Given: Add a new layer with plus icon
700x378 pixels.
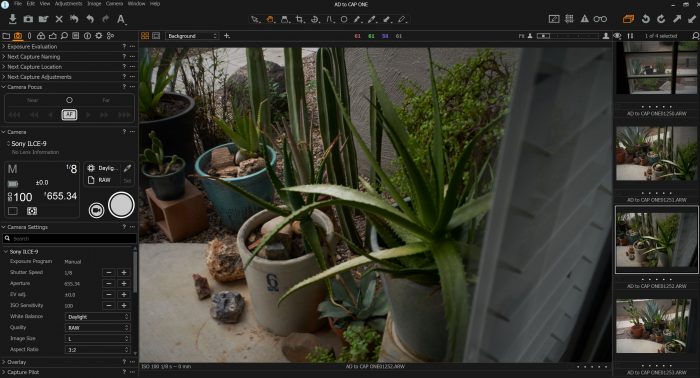Looking at the screenshot, I should [227, 36].
